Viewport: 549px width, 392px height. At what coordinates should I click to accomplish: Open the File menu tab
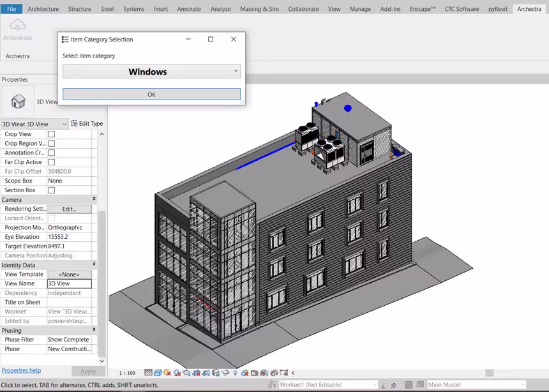(x=11, y=9)
